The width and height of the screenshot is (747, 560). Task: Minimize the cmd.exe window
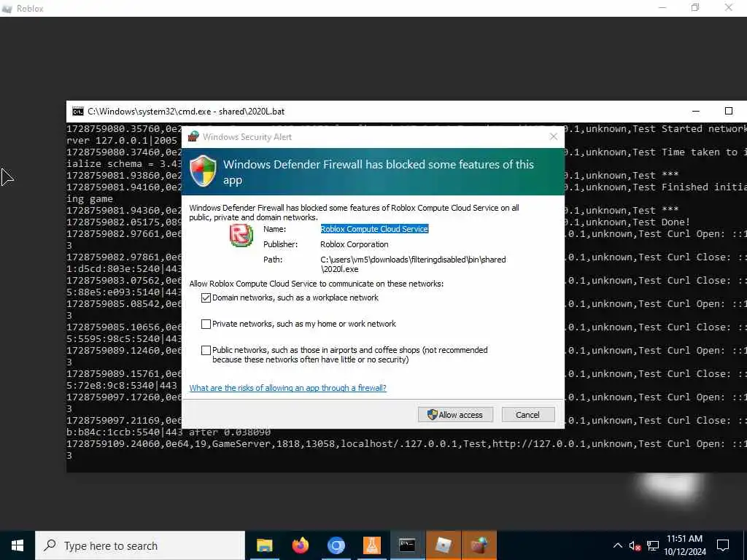pyautogui.click(x=695, y=112)
